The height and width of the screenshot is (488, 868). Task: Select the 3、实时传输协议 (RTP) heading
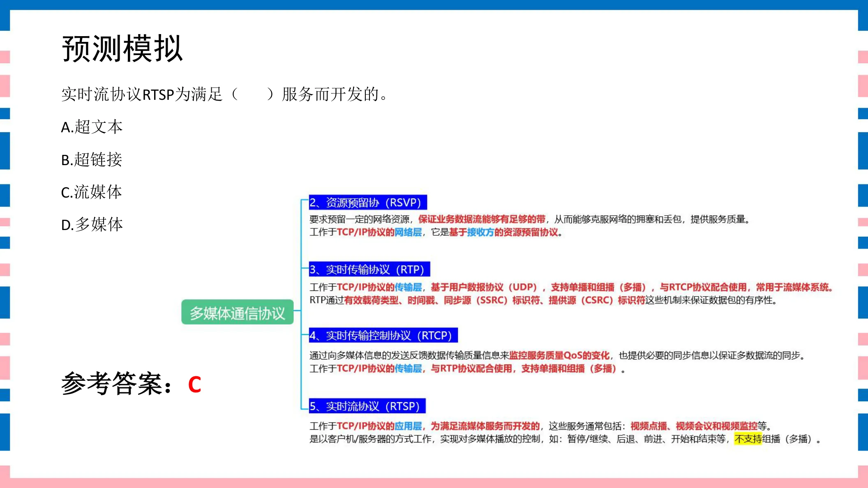tap(369, 269)
